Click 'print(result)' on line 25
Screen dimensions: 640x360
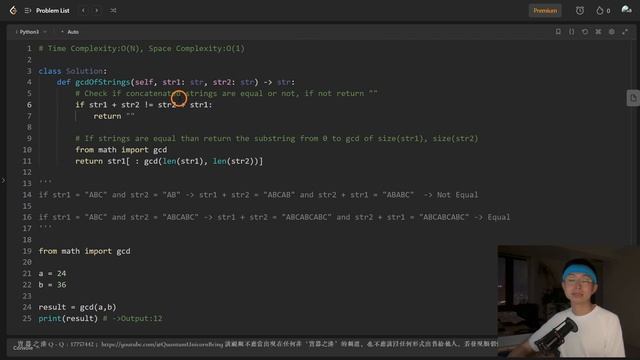[68, 318]
